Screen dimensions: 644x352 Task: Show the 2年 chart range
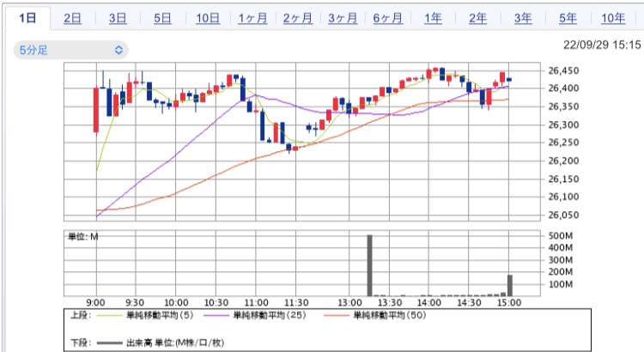(477, 18)
